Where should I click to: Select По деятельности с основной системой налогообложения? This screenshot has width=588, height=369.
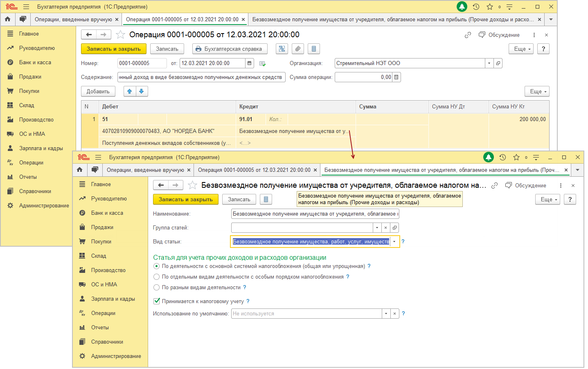point(156,266)
